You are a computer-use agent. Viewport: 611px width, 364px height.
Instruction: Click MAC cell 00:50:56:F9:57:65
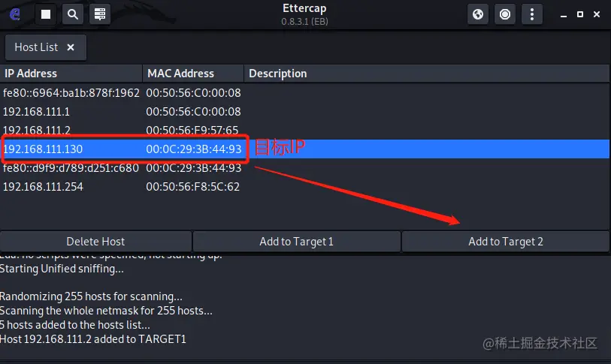point(192,130)
